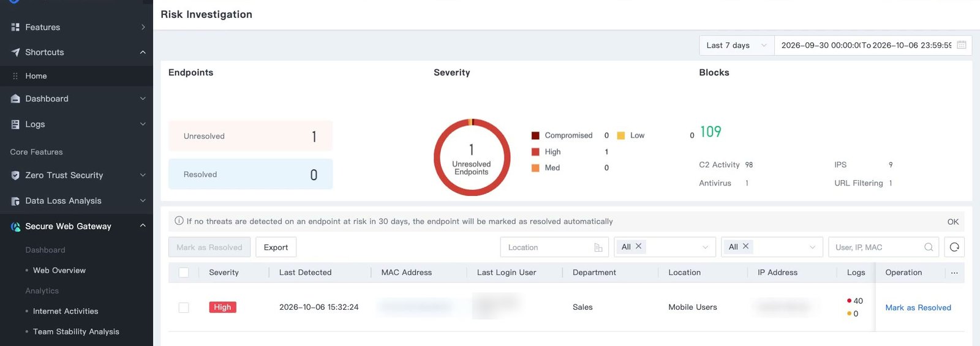Click the Data Loss Analysis icon
This screenshot has height=346, width=980.
click(15, 201)
